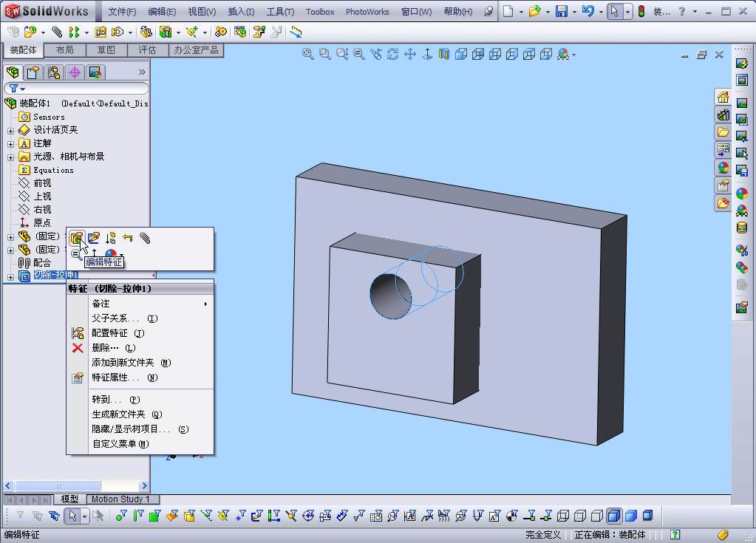Expand the 注解 tree node

10,144
